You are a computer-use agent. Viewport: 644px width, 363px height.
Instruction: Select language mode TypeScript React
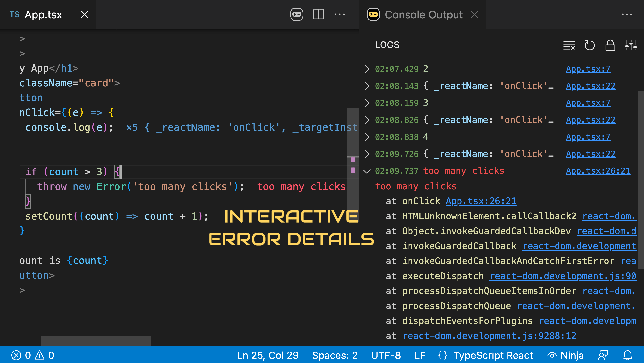click(x=493, y=355)
